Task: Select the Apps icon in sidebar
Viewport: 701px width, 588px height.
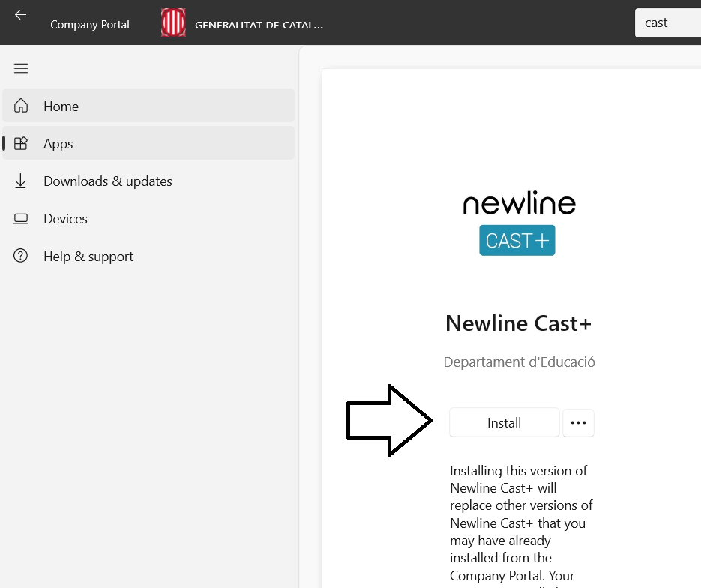Action: (x=21, y=143)
